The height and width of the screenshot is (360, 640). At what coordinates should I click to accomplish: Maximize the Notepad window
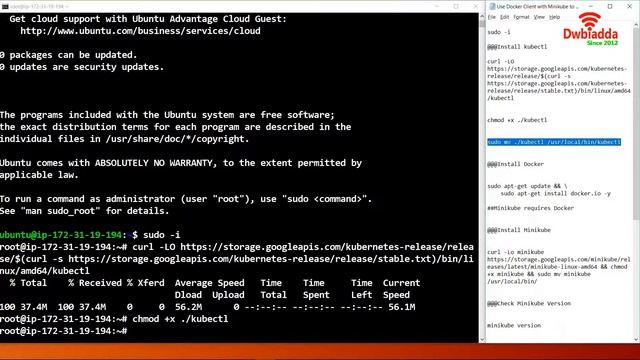(x=610, y=7)
